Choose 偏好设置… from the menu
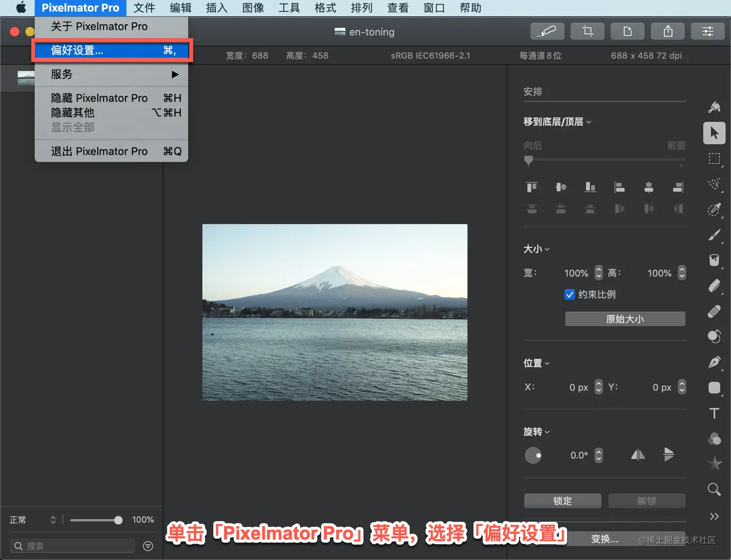 point(111,50)
